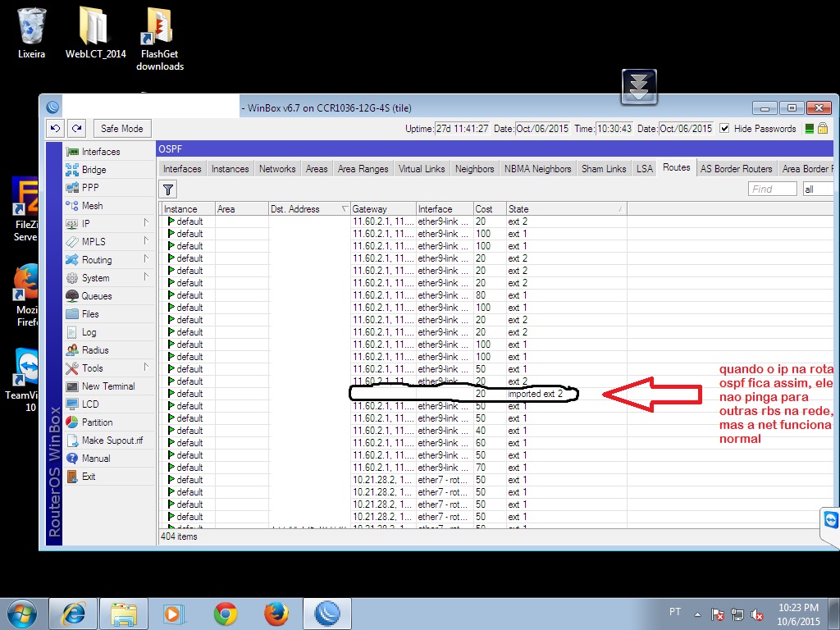Open FlashGet downloads shortcut
The image size is (840, 630).
pyautogui.click(x=160, y=39)
